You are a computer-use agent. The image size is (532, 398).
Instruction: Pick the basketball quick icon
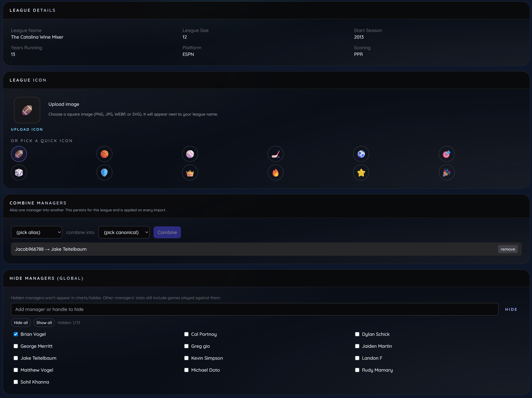[104, 154]
